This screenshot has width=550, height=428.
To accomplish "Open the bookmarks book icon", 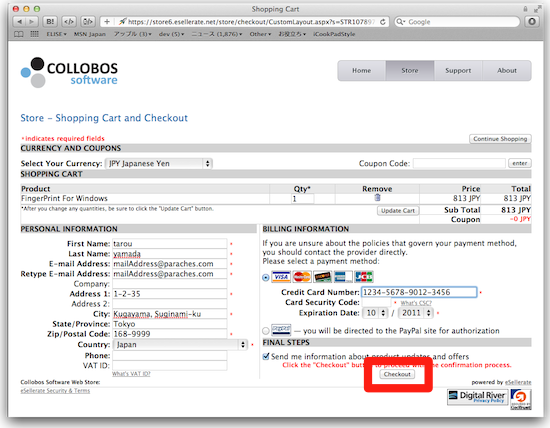I will (x=19, y=34).
